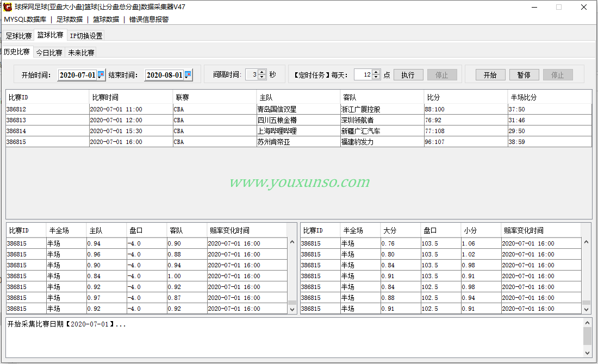This screenshot has height=364, width=598.
Task: Decrease interval seconds with down arrow
Action: pyautogui.click(x=262, y=77)
